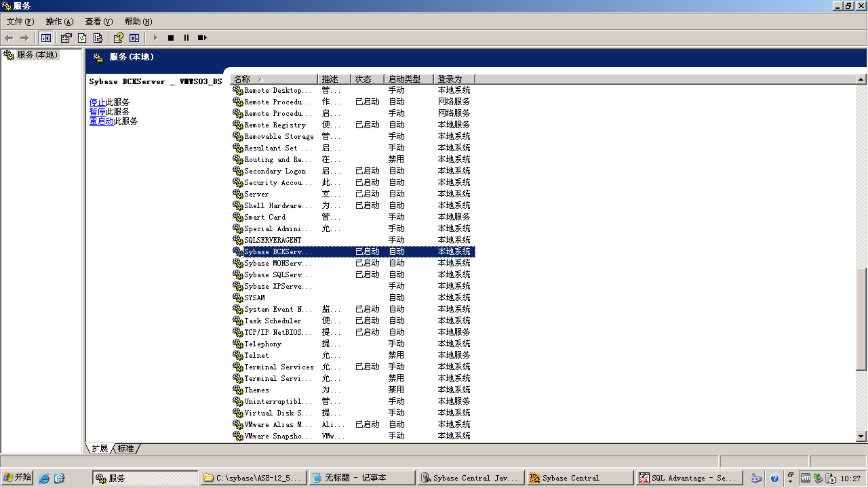Click the action pane toolbar icon

134,38
